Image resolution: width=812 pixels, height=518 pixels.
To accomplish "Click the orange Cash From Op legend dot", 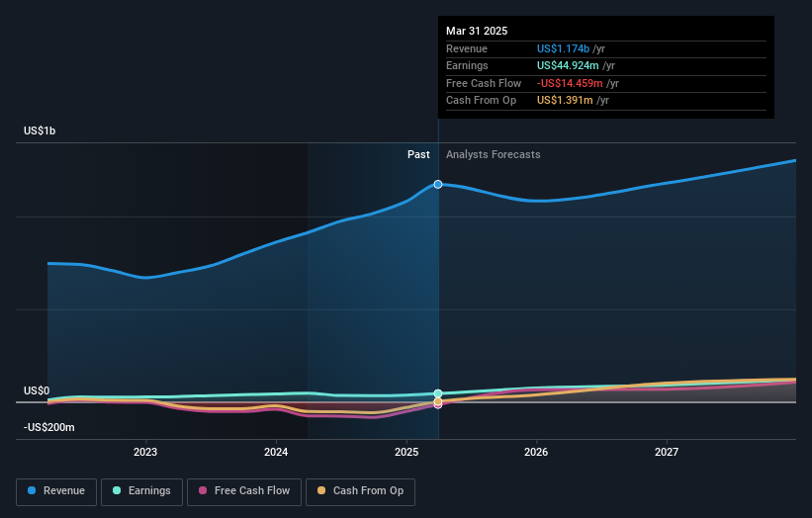I will point(321,490).
